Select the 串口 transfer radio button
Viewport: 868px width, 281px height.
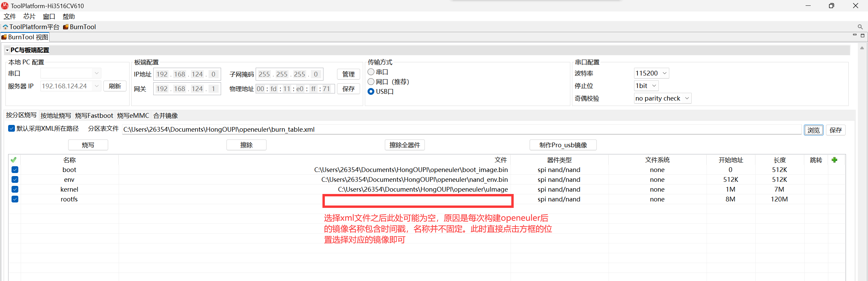tap(371, 72)
